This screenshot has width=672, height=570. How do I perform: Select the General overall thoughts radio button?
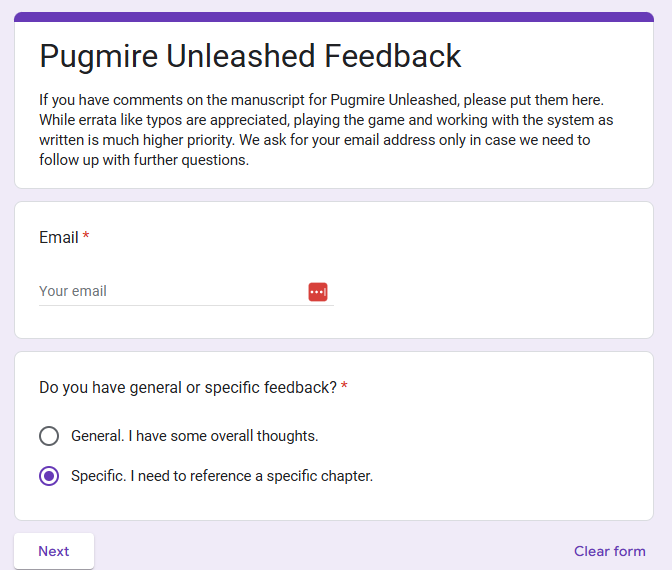49,436
